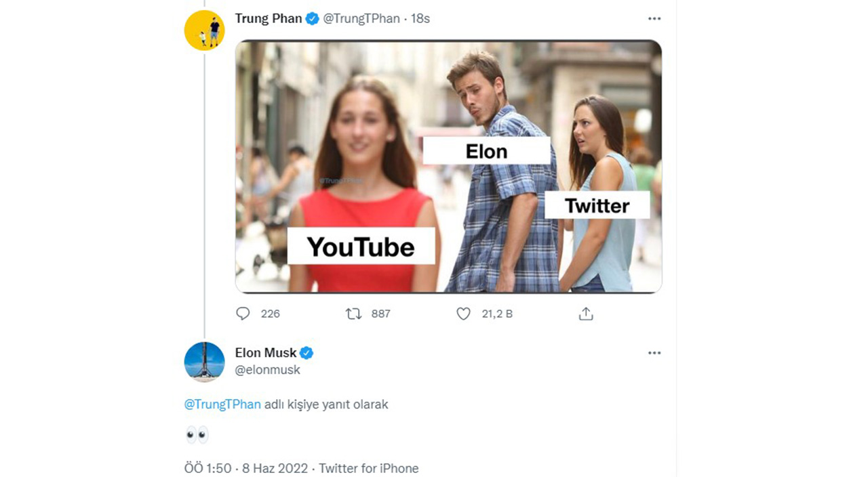Click the 18s tweet timestamp
The image size is (868, 477).
click(420, 19)
